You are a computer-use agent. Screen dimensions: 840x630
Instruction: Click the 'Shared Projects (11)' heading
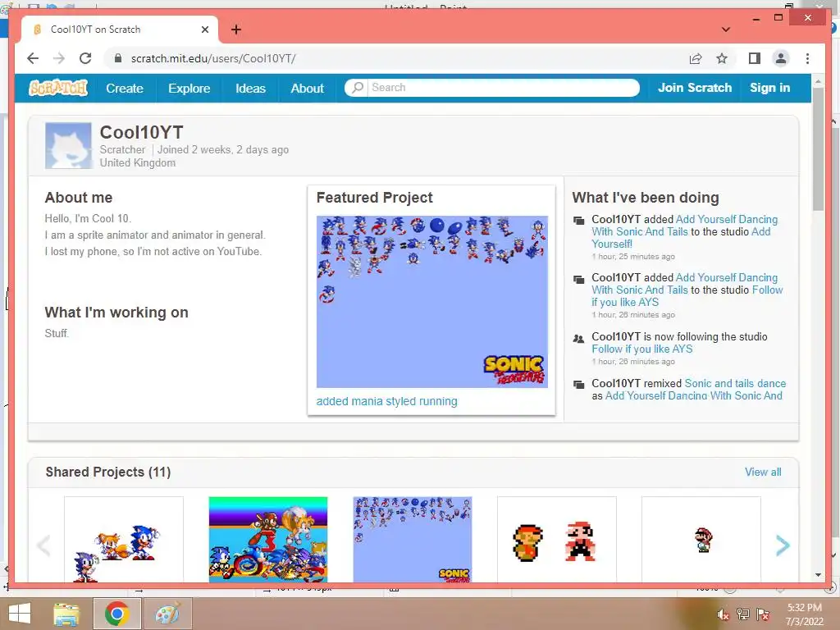click(x=108, y=472)
